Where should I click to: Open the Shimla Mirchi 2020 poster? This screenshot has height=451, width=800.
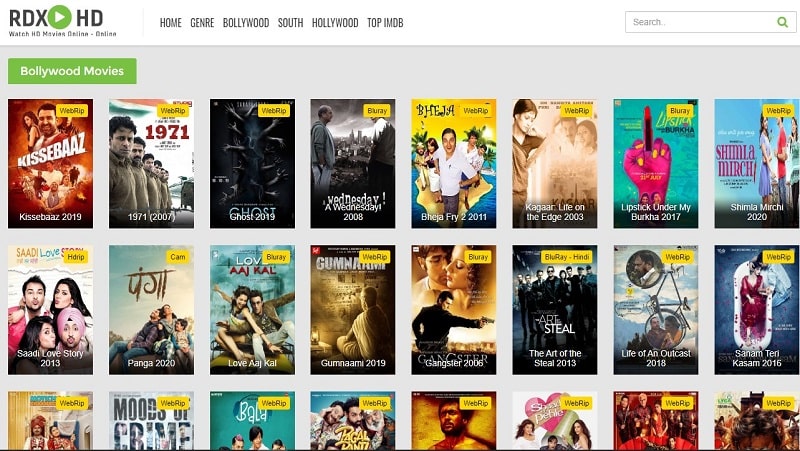(x=757, y=163)
